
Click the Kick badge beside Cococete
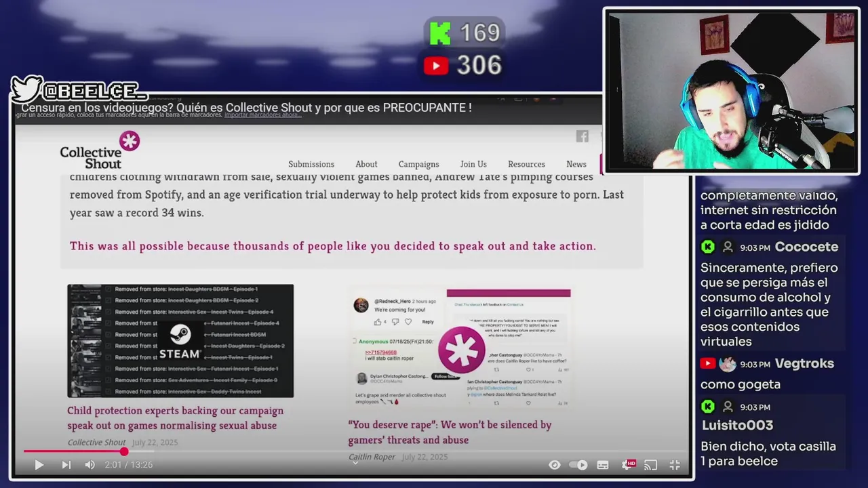(x=708, y=247)
